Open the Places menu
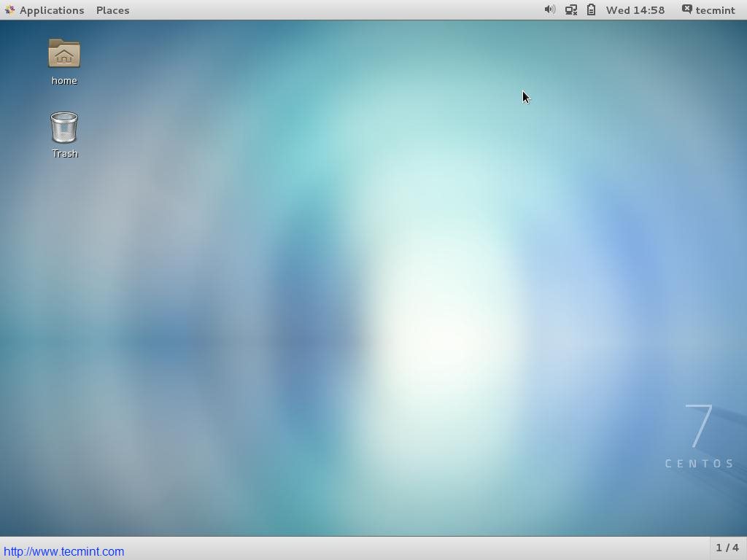The width and height of the screenshot is (747, 560). 112,9
